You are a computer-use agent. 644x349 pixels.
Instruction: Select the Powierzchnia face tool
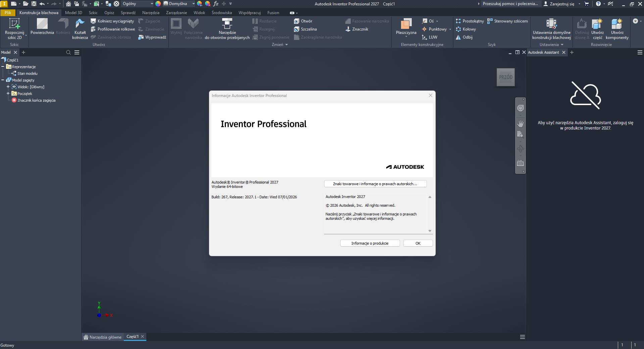(42, 27)
